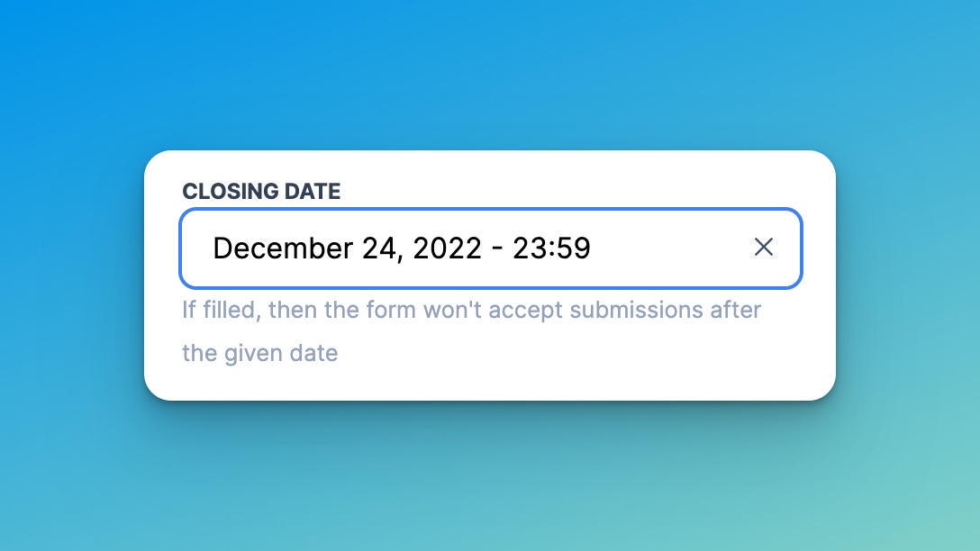Click the CLOSING DATE label
The width and height of the screenshot is (980, 551).
pyautogui.click(x=261, y=191)
